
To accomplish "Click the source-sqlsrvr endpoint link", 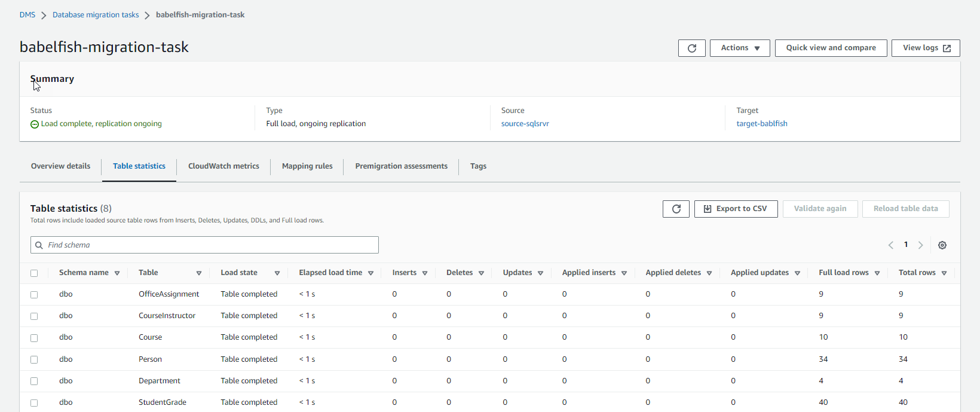I will click(x=525, y=124).
